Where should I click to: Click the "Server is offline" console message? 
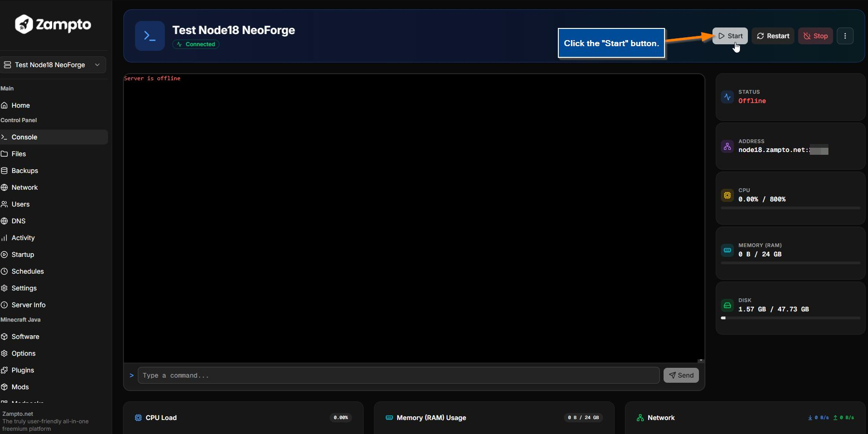coord(152,78)
